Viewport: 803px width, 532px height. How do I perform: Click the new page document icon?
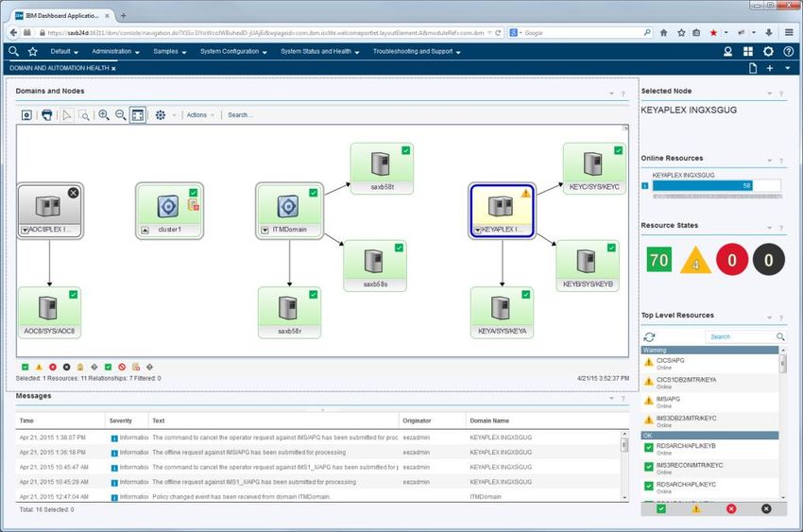753,68
